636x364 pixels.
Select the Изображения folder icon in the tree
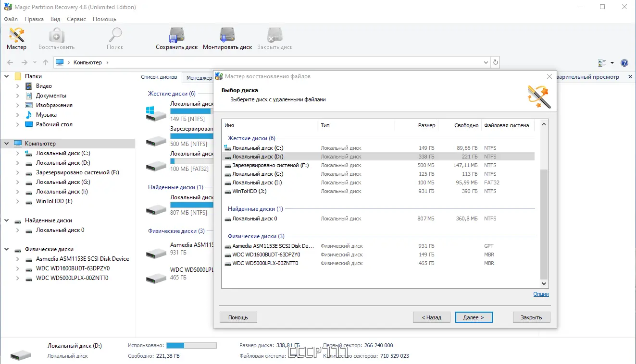point(29,105)
